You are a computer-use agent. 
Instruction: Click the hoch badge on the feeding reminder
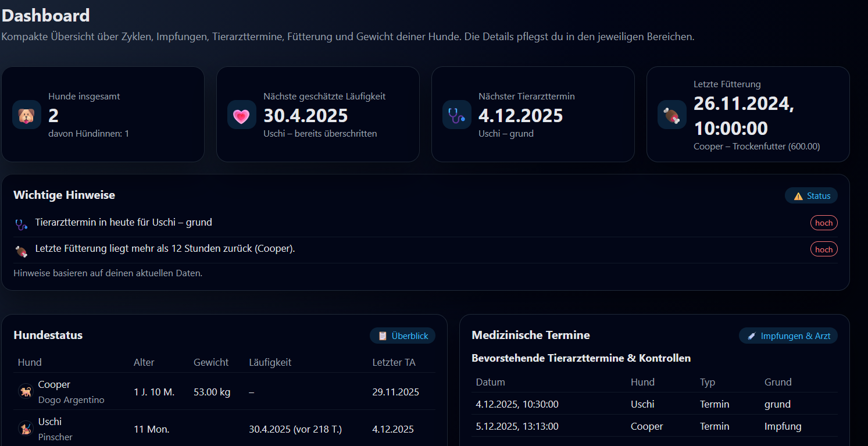[x=824, y=249]
